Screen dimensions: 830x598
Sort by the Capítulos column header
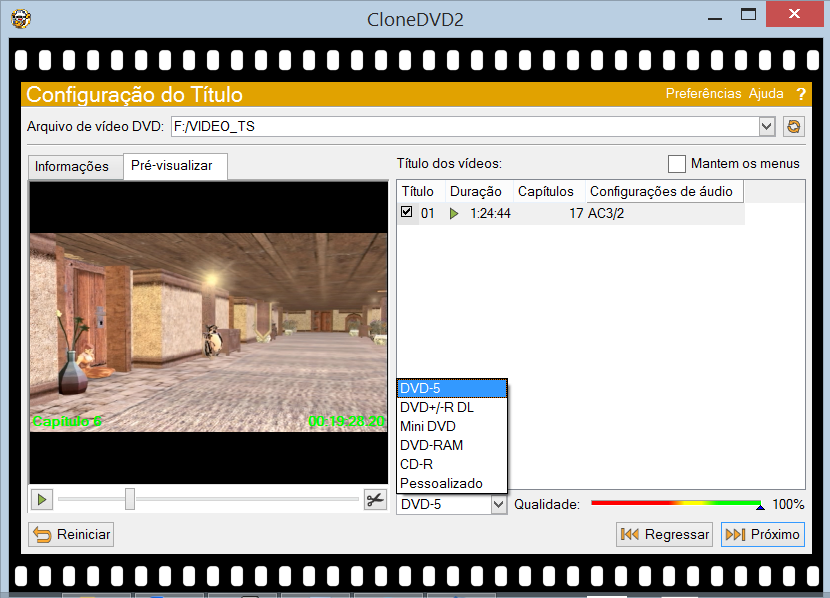tap(549, 192)
